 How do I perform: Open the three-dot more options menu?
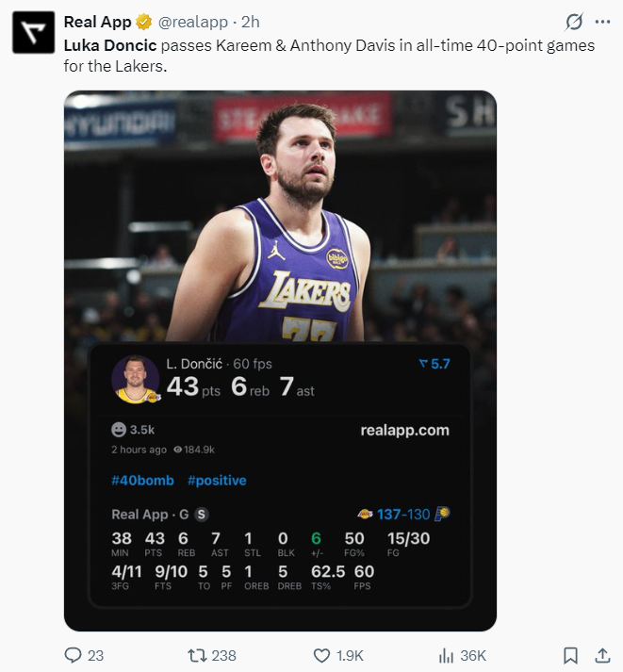click(602, 23)
